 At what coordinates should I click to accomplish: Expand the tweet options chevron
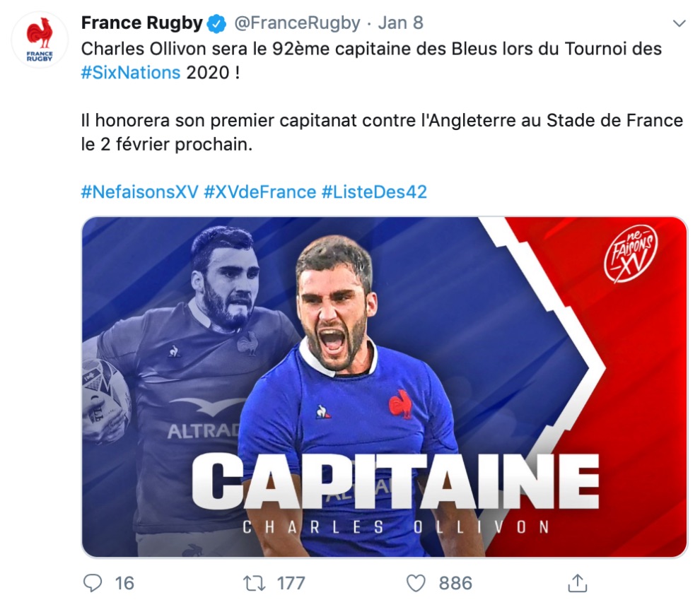pyautogui.click(x=679, y=23)
